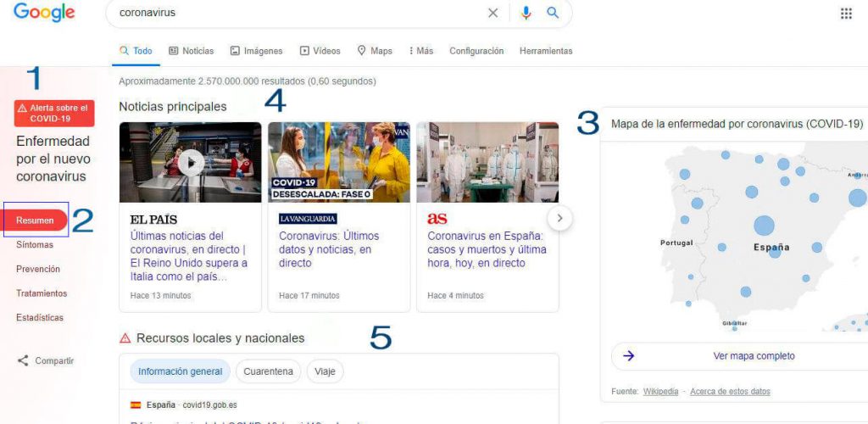Open Síntomas in the sidebar

[x=35, y=245]
